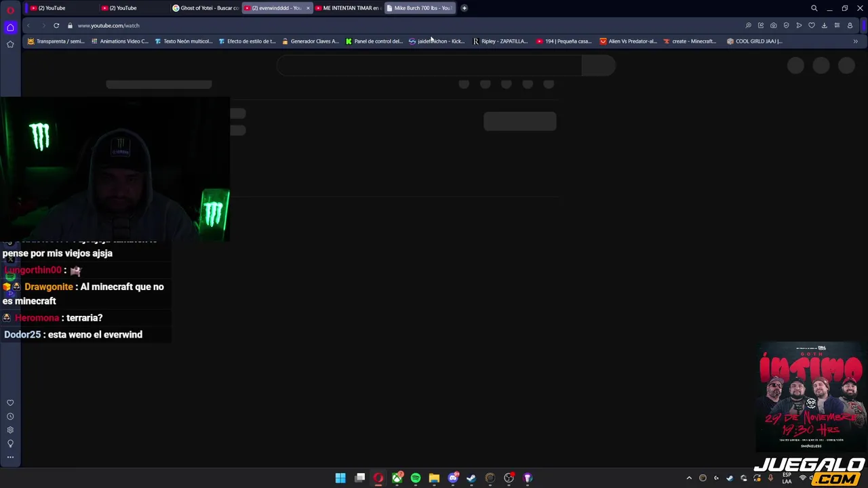Open sidebar home icon
The width and height of the screenshot is (868, 488).
click(10, 27)
